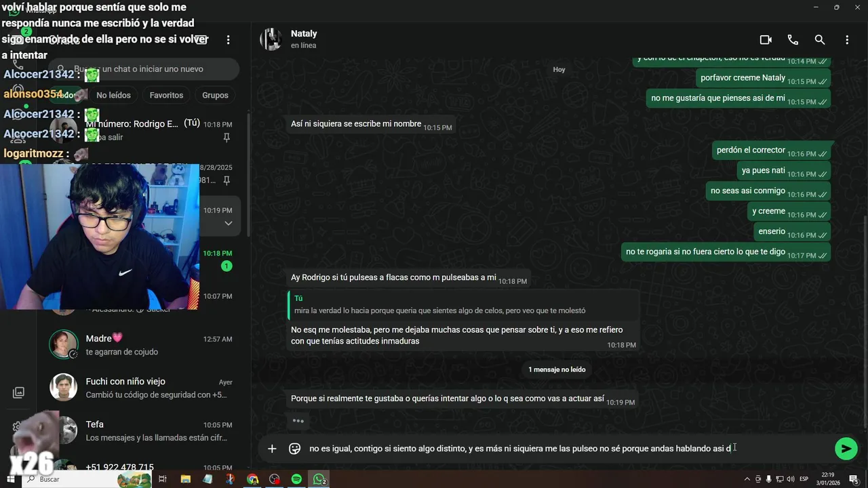Click the taskbar Buscar search box

[x=88, y=479]
